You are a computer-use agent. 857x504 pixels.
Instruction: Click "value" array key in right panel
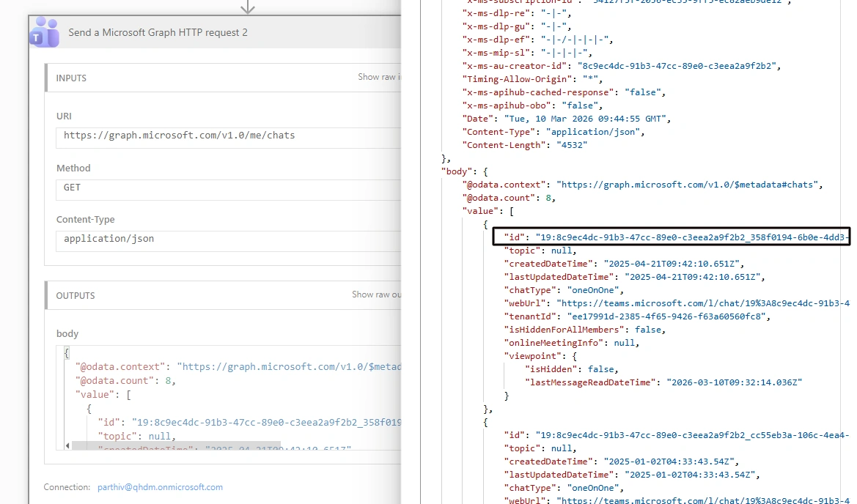(480, 211)
